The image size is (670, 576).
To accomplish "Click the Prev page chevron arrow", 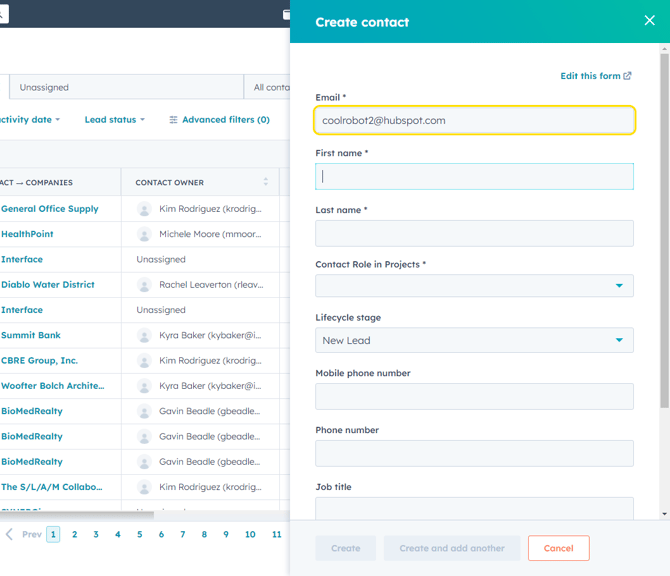I will coord(10,534).
